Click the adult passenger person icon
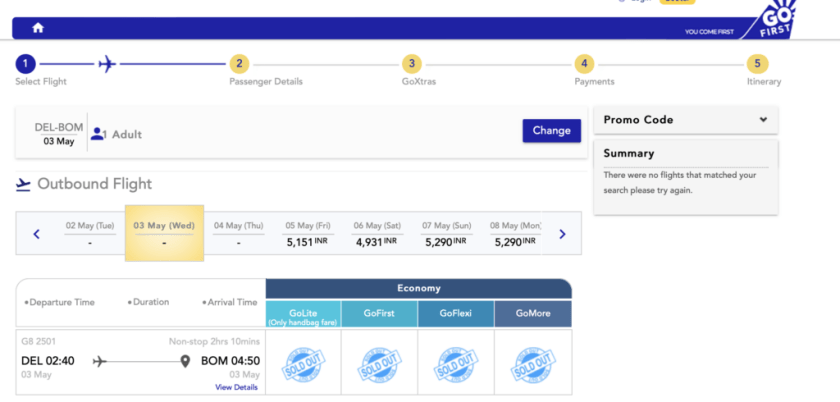 pos(97,133)
